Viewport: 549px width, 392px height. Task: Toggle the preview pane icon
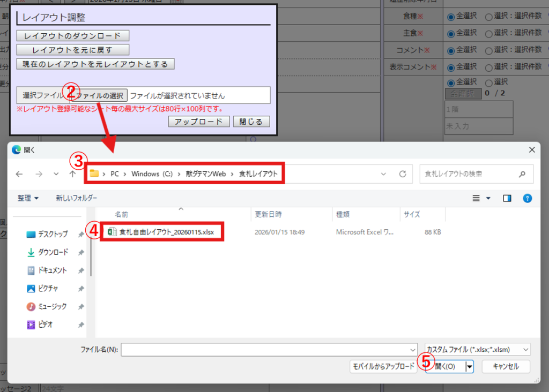click(507, 198)
